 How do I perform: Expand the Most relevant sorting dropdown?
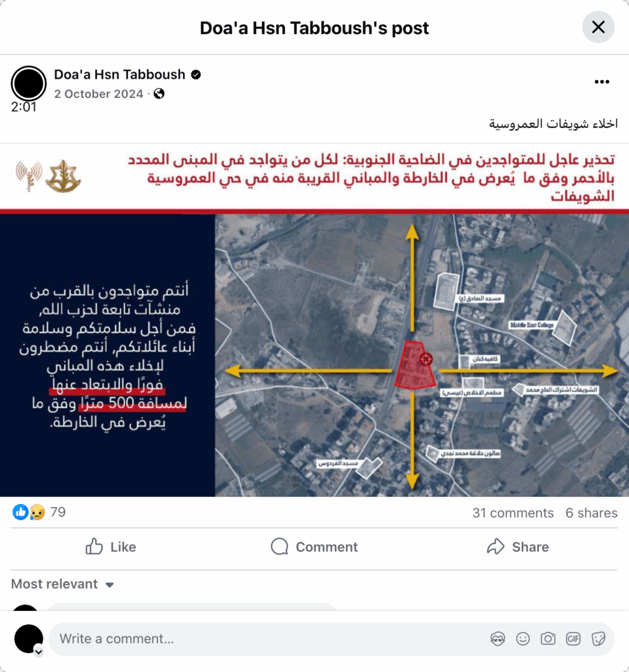(x=62, y=584)
